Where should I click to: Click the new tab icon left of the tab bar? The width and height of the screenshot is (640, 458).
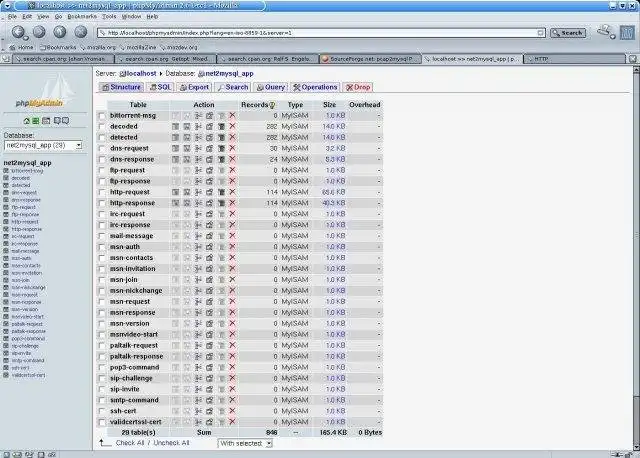(6, 59)
